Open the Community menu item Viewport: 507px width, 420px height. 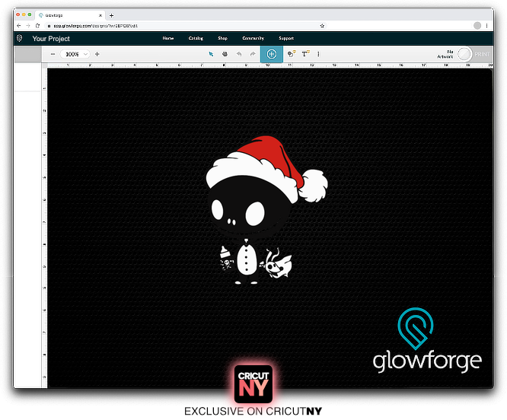tap(253, 38)
